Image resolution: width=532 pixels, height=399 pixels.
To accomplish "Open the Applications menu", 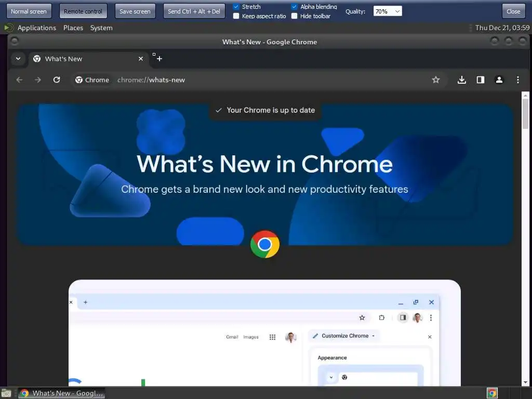I will 37,28.
